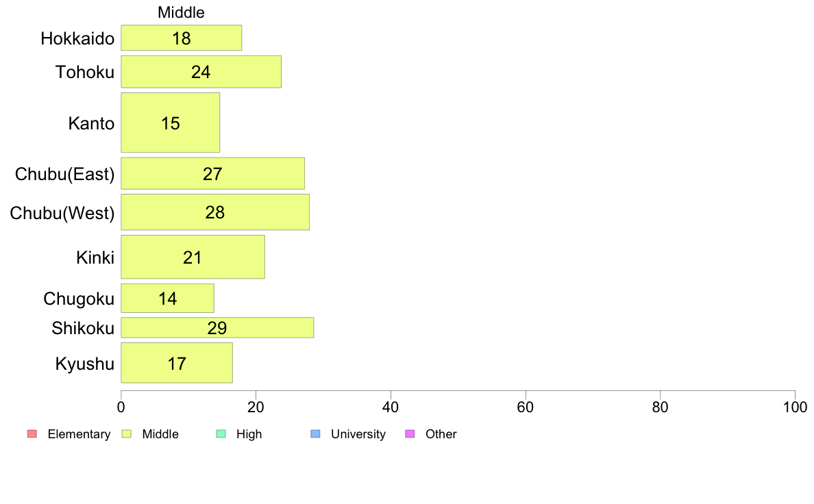Select the Chubu(West) bar showing 28
This screenshot has height=504, width=814.
click(x=215, y=212)
